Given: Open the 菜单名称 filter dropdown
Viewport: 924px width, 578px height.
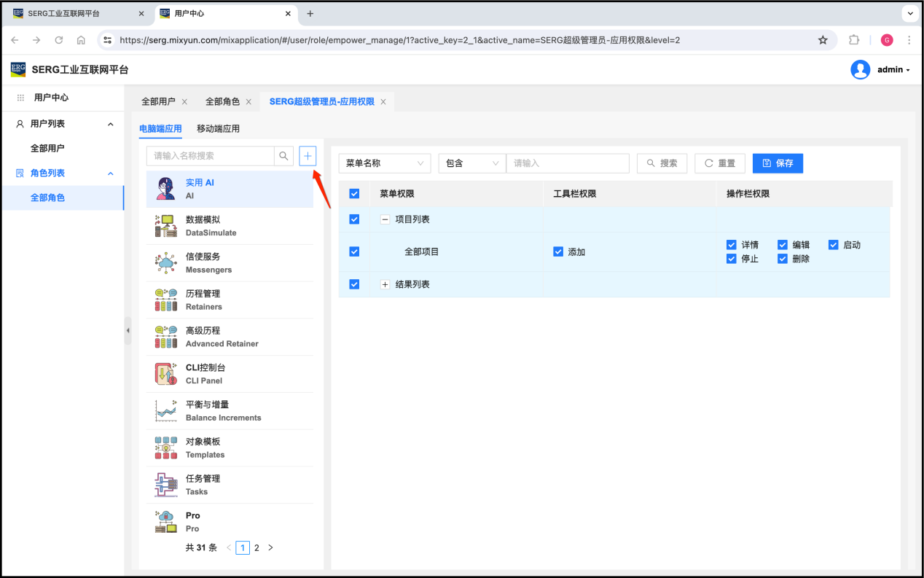Looking at the screenshot, I should click(x=385, y=163).
